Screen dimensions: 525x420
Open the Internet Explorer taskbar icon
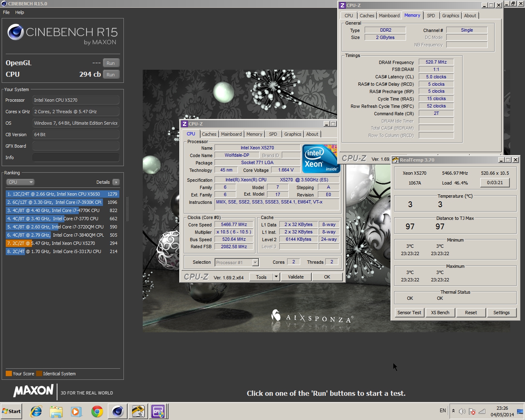pyautogui.click(x=36, y=411)
